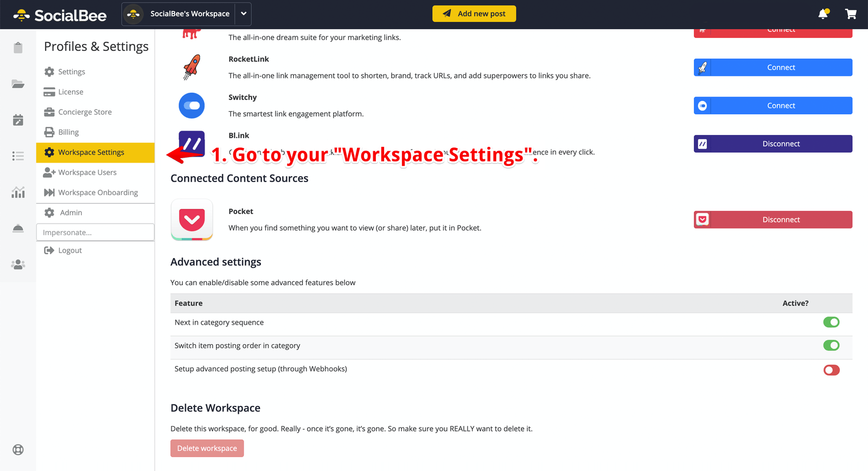
Task: Connect RocketLink
Action: pyautogui.click(x=773, y=67)
